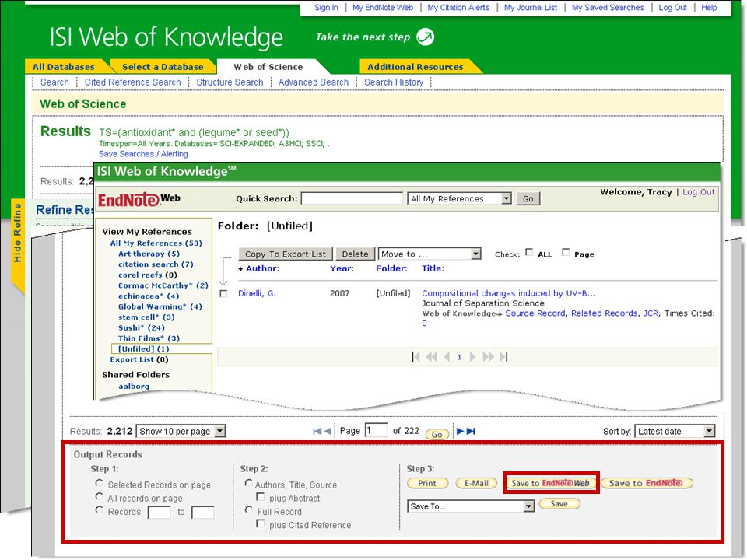Go to previous results page in Web of Science
The height and width of the screenshot is (560, 747).
click(328, 431)
